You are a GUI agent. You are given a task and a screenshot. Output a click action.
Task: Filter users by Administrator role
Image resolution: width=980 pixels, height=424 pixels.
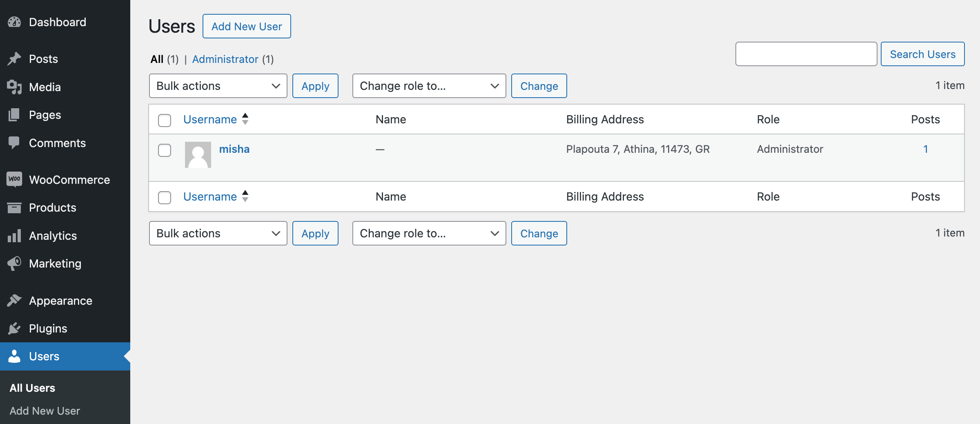[x=225, y=59]
